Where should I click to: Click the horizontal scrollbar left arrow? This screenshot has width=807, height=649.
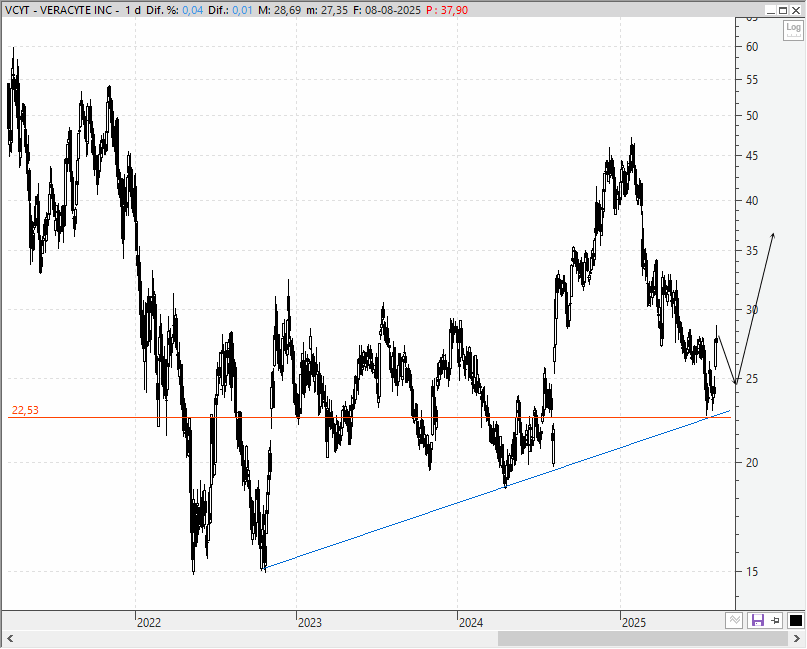10,639
